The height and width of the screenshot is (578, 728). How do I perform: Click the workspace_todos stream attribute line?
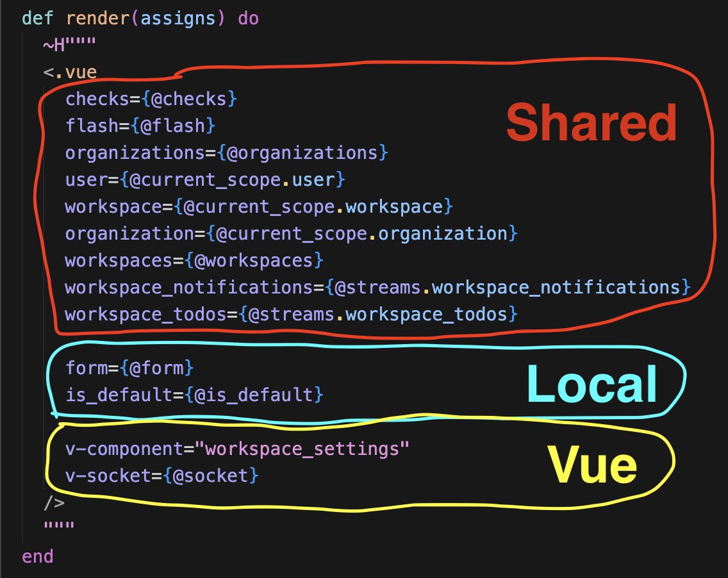pos(292,315)
